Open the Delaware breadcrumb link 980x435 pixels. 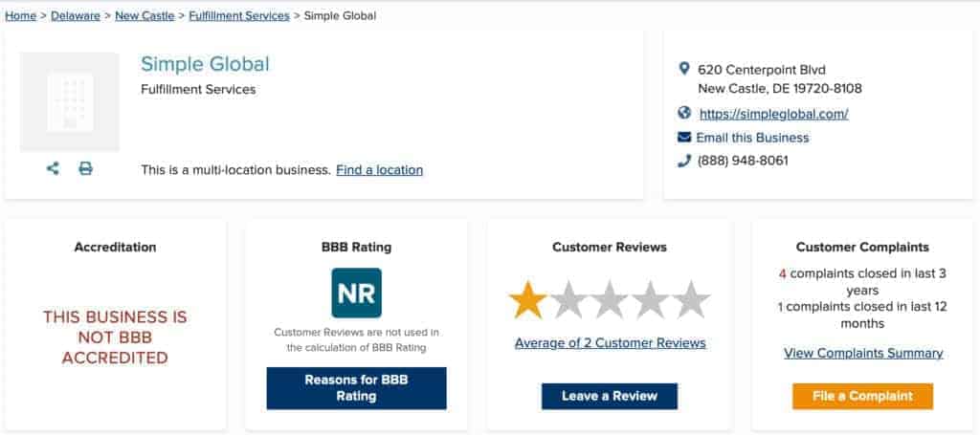point(76,15)
